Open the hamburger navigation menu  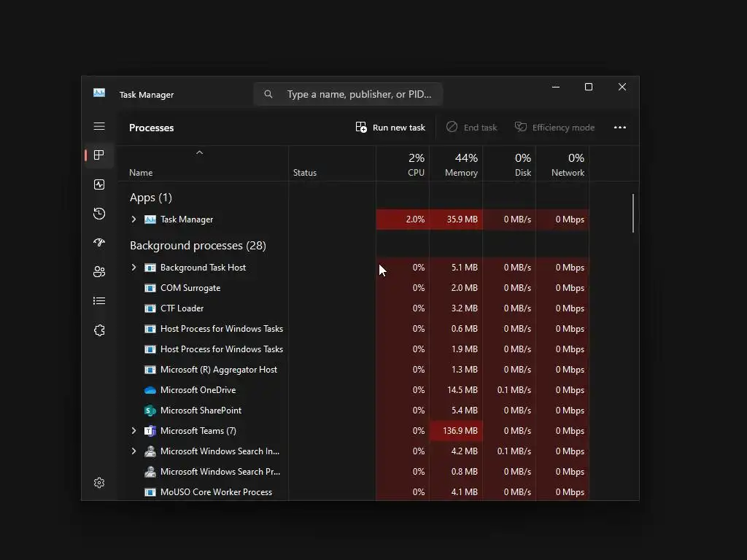click(99, 126)
